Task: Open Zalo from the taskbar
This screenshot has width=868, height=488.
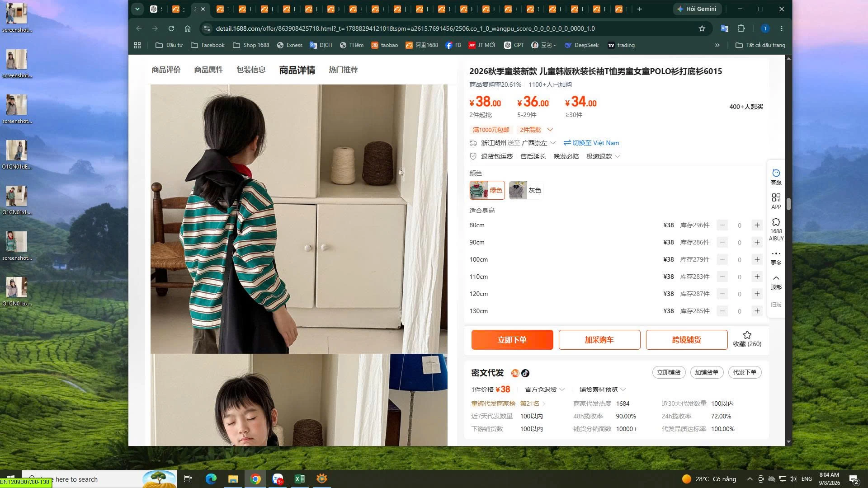Action: (278, 479)
